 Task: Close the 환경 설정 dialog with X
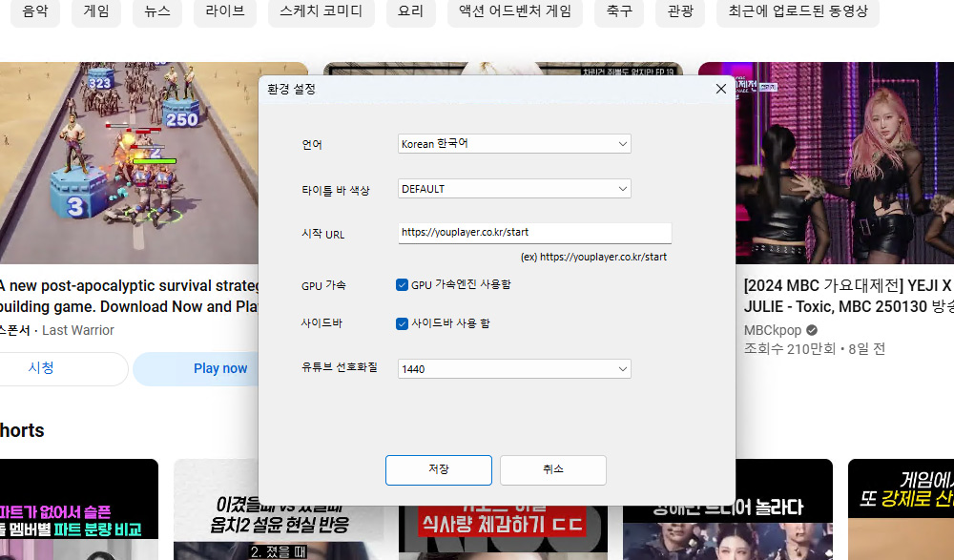tap(721, 89)
